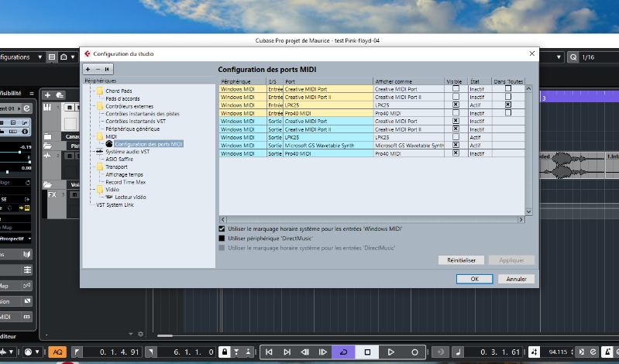This screenshot has height=364, width=619.
Task: Uncheck Visible for LPK25 input row
Action: (456, 105)
